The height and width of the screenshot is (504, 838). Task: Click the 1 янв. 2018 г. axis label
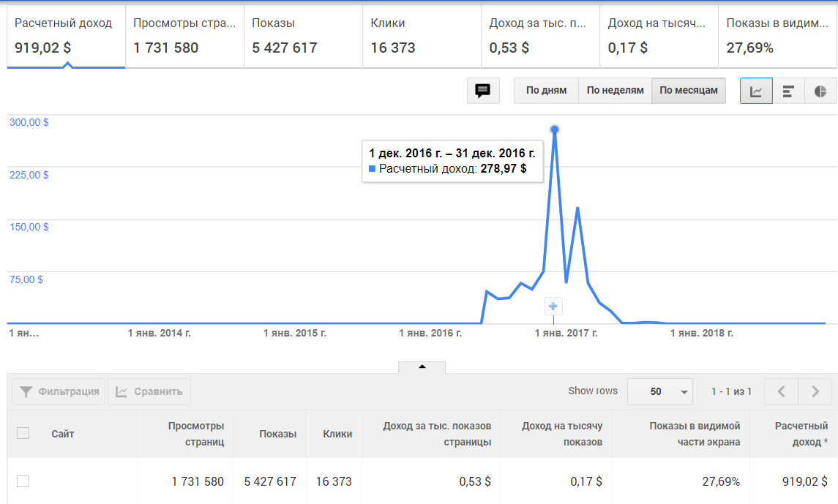(702, 333)
